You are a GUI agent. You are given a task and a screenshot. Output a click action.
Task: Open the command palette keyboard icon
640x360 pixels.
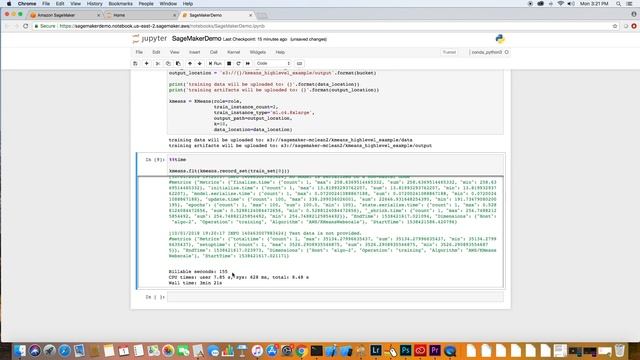click(x=300, y=64)
